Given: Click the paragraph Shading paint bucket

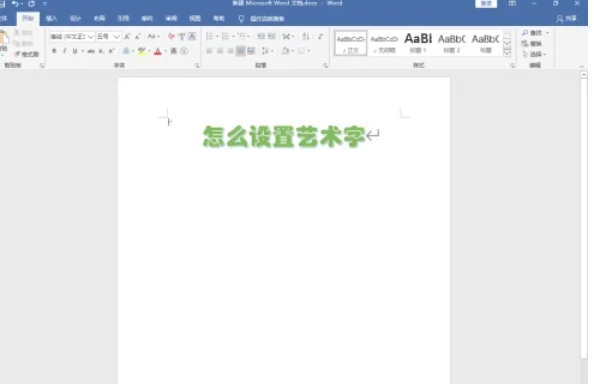Looking at the screenshot, I should tap(285, 51).
